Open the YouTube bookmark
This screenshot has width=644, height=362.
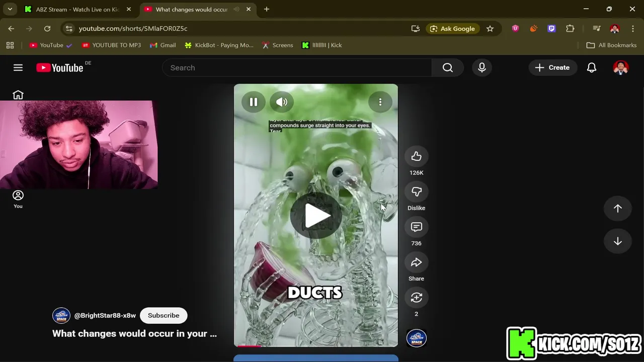(x=50, y=45)
